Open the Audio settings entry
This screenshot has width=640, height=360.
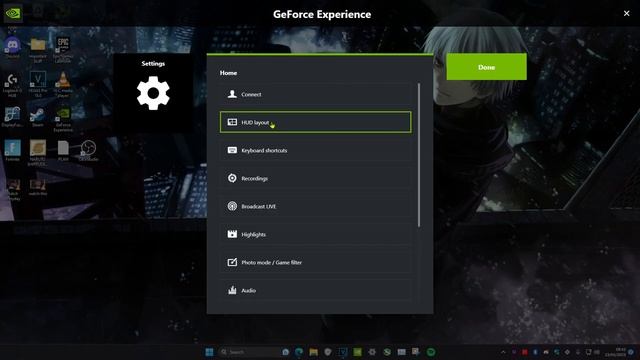tap(316, 290)
